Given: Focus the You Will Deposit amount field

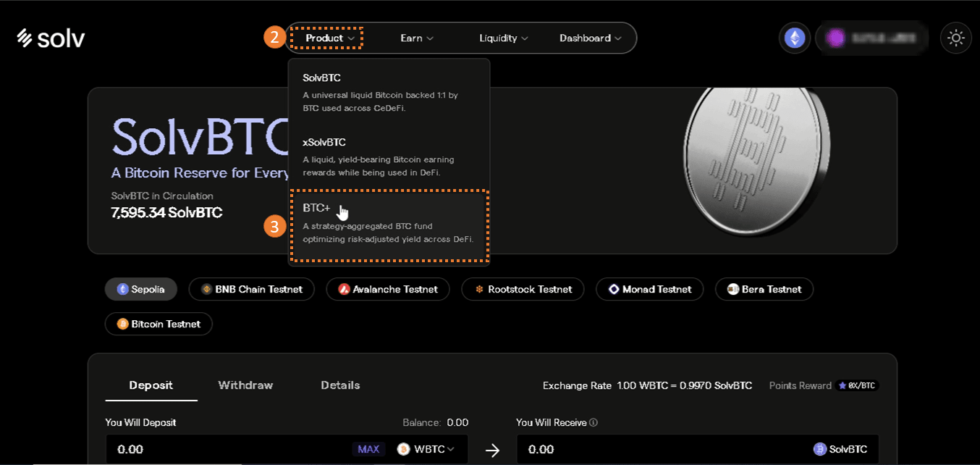Looking at the screenshot, I should [287, 449].
